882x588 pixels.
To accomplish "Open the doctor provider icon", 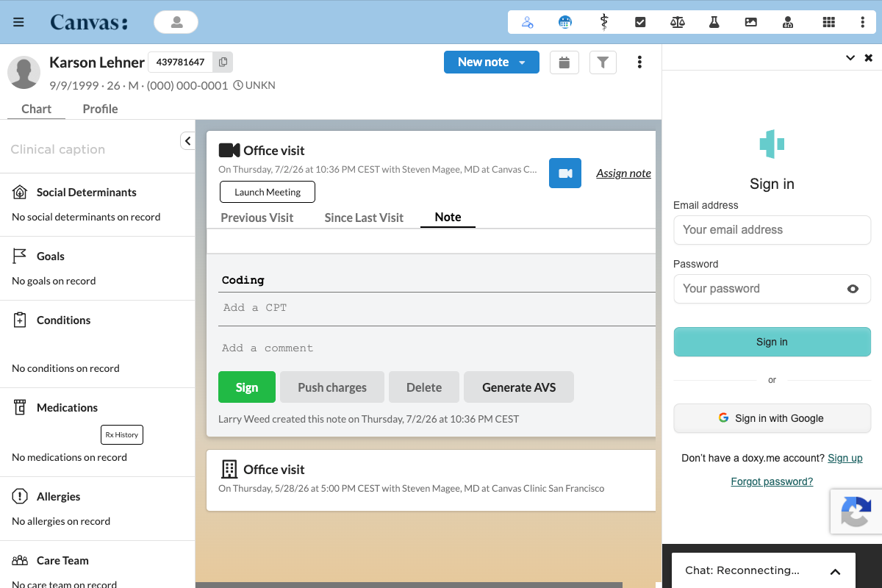I will point(789,22).
